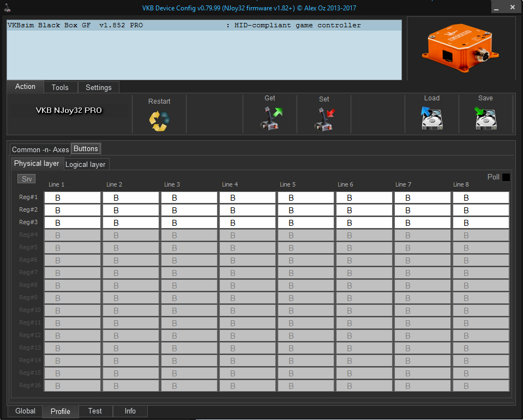This screenshot has height=420, width=523.
Task: Click the Set icon to write settings
Action: (x=324, y=119)
